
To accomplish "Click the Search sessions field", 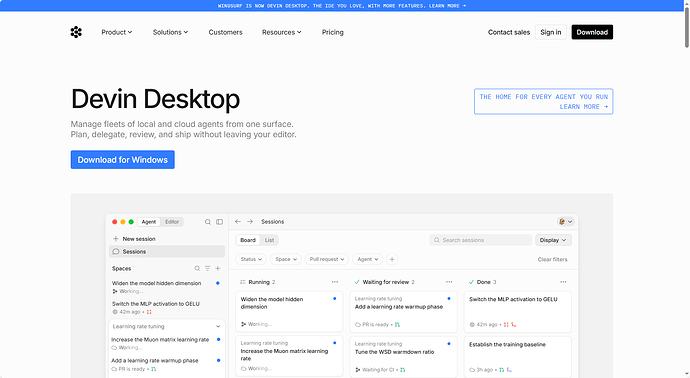I will click(x=481, y=240).
